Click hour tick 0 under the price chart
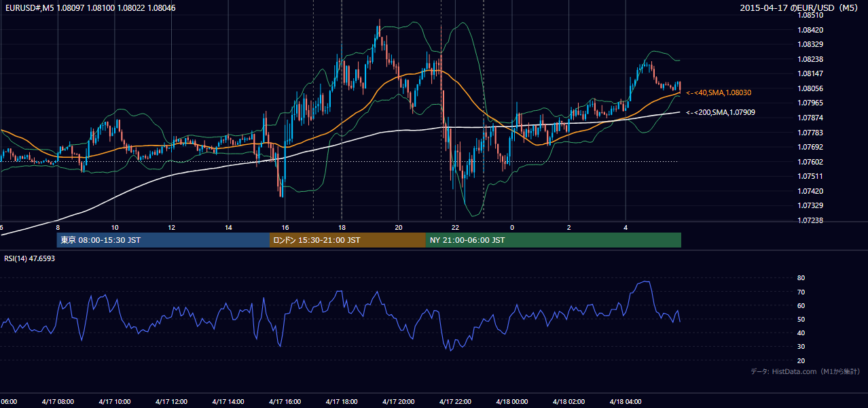Screen dimensions: 868x408 512,227
